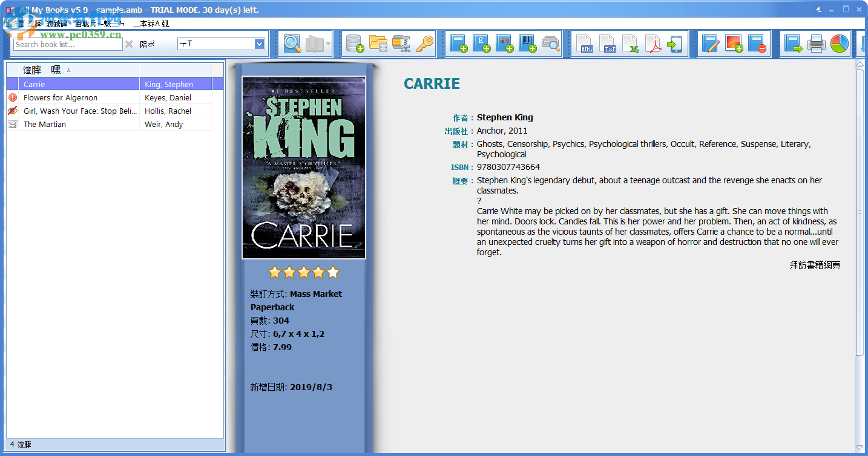868x456 pixels.
Task: Print using the printer icon
Action: click(x=816, y=44)
